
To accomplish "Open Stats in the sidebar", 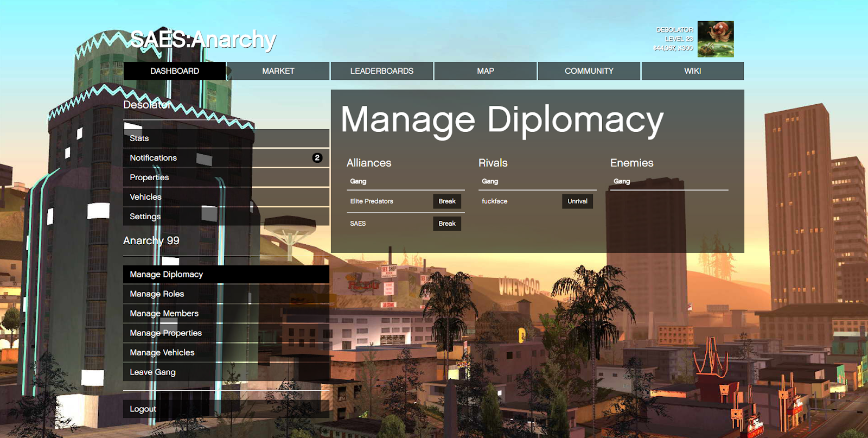I will point(226,138).
